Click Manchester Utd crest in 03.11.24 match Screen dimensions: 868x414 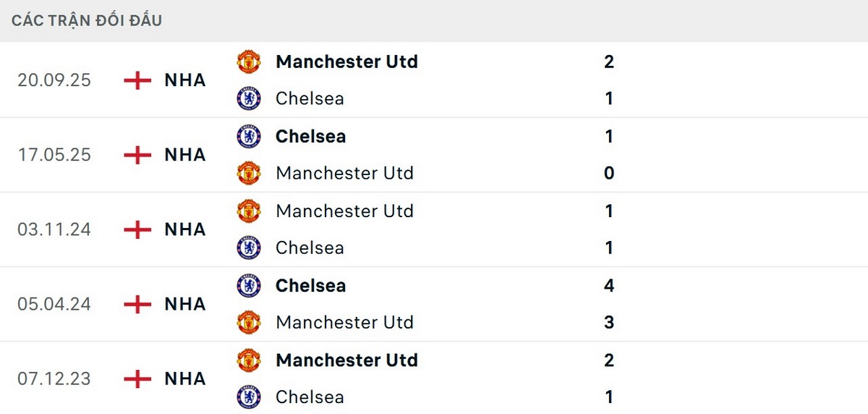tap(249, 211)
